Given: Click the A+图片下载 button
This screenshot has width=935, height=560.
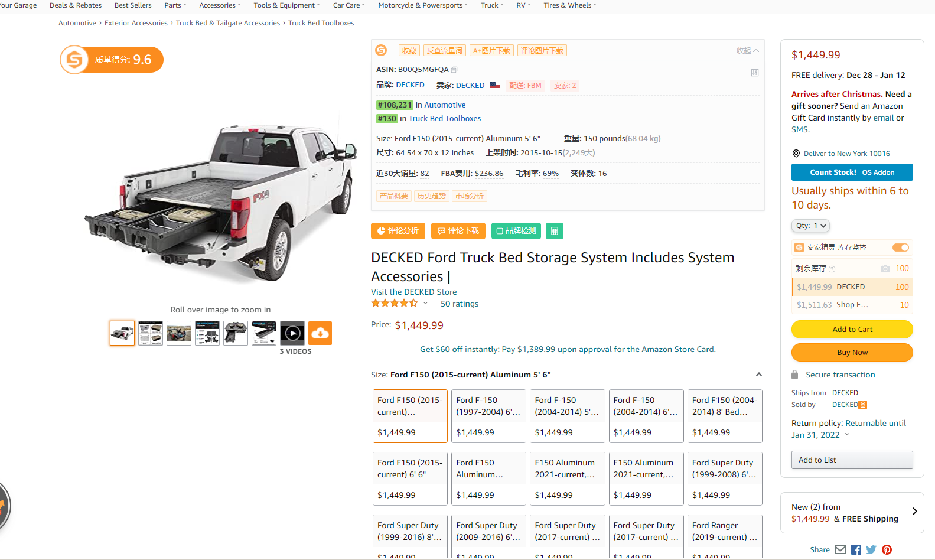Looking at the screenshot, I should pyautogui.click(x=491, y=51).
